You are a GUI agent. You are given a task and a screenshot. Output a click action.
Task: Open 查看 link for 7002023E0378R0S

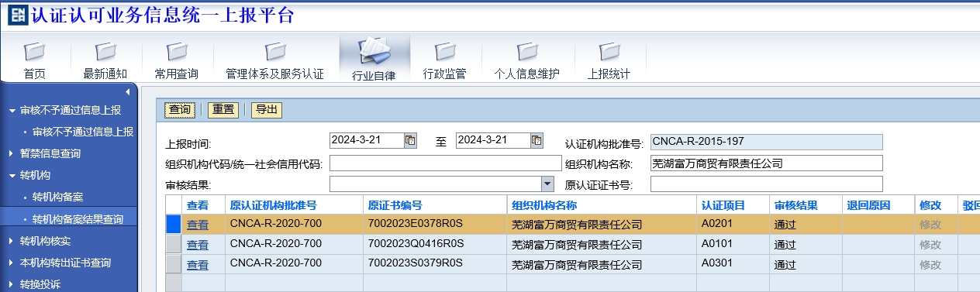pyautogui.click(x=198, y=225)
